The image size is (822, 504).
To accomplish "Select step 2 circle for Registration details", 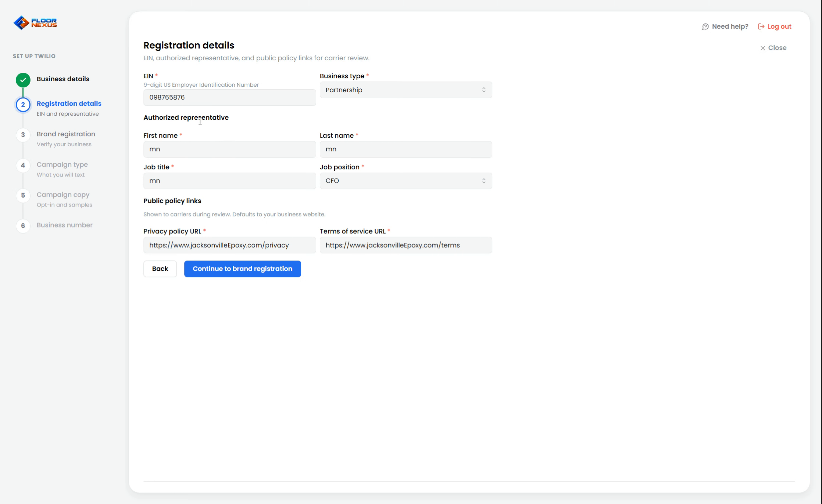I will coord(23,105).
